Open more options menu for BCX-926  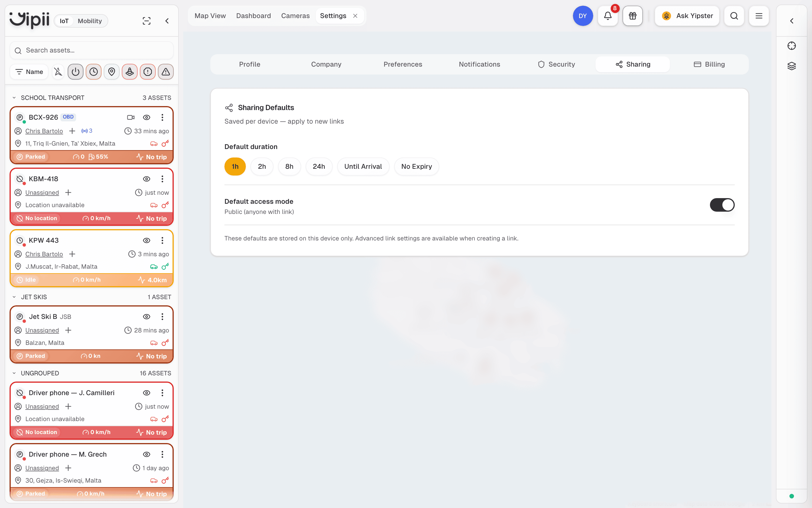pos(162,117)
